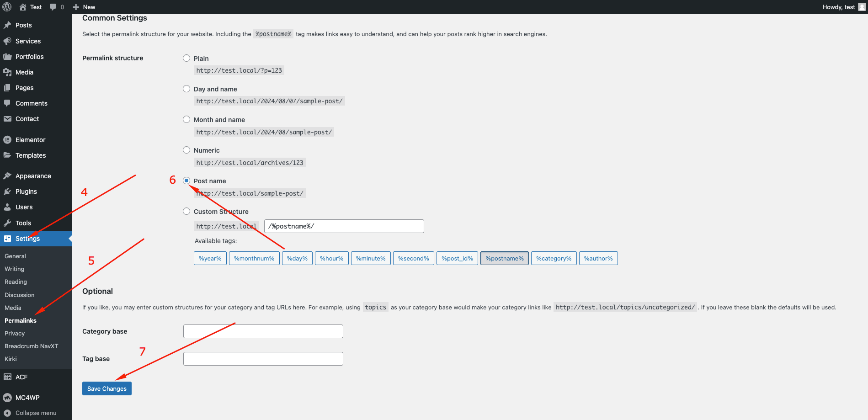This screenshot has width=868, height=420.
Task: Click the Category base input field
Action: (x=263, y=331)
